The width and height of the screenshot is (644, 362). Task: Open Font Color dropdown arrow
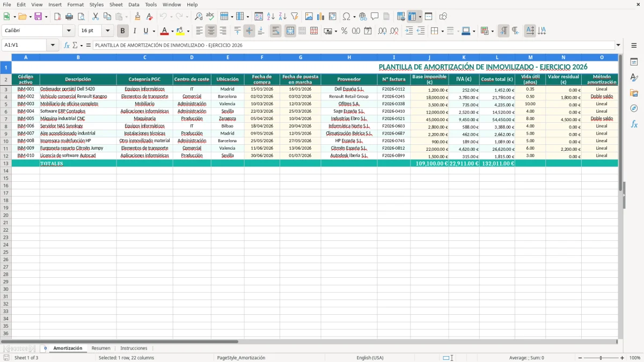(x=172, y=31)
